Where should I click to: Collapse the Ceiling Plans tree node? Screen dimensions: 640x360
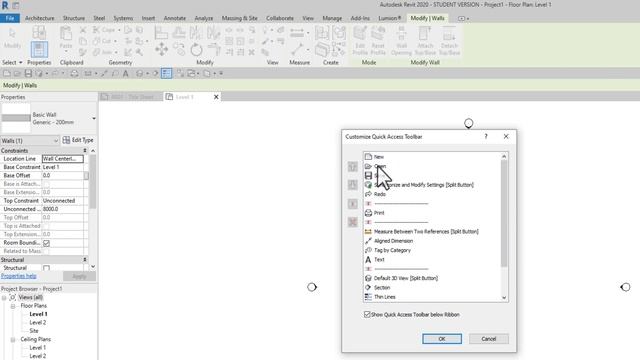pyautogui.click(x=13, y=339)
